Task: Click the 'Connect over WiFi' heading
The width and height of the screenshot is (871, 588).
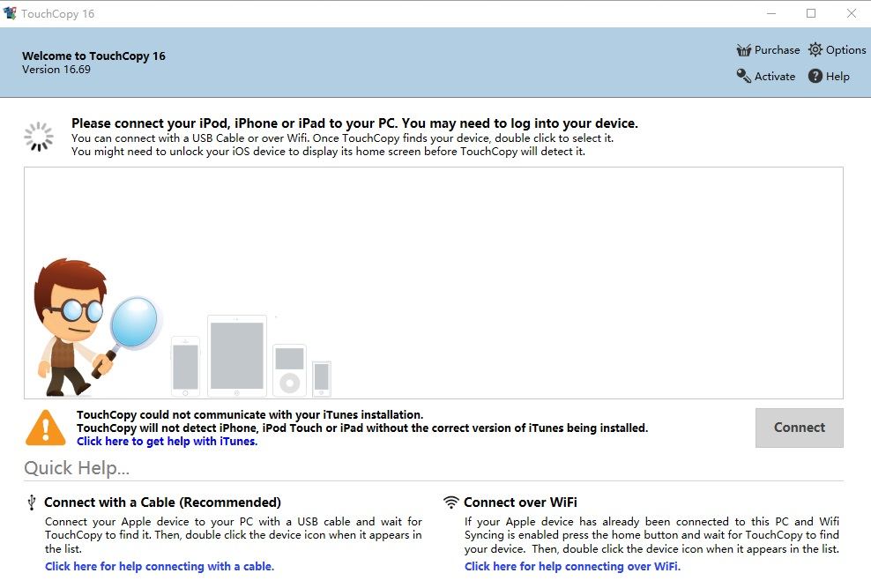Action: pyautogui.click(x=520, y=502)
